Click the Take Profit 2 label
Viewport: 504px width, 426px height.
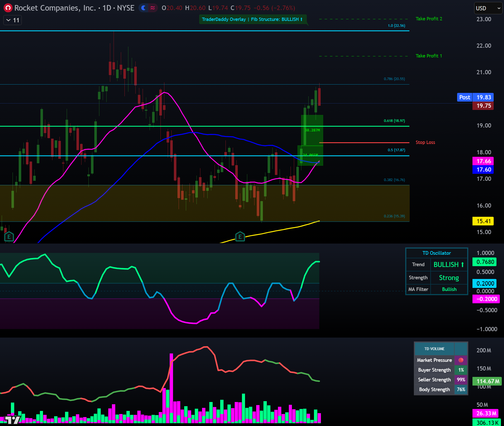point(429,19)
